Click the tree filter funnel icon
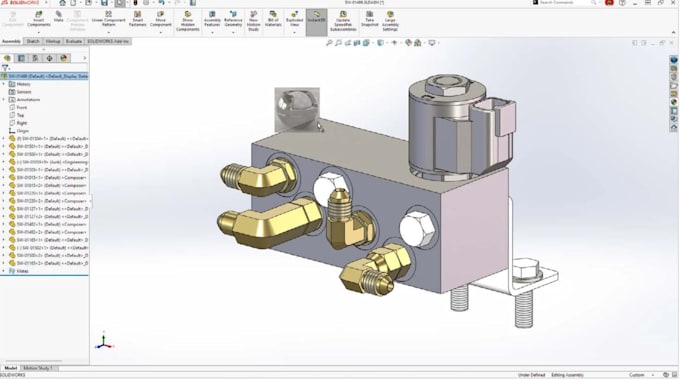 [x=5, y=68]
